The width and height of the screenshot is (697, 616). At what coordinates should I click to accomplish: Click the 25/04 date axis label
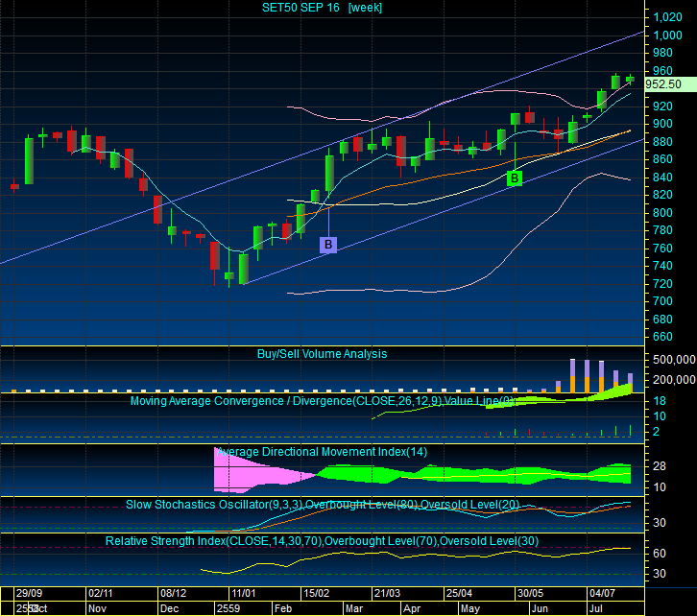459,593
